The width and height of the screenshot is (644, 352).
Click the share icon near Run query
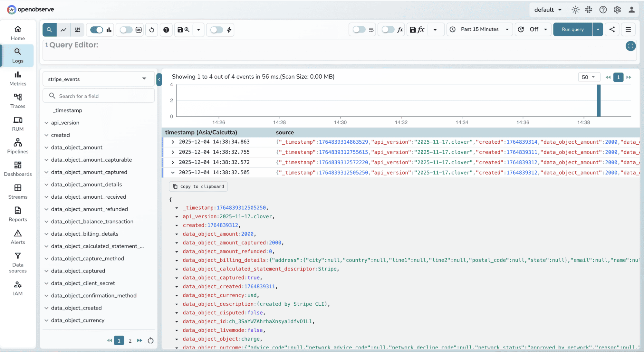point(612,29)
